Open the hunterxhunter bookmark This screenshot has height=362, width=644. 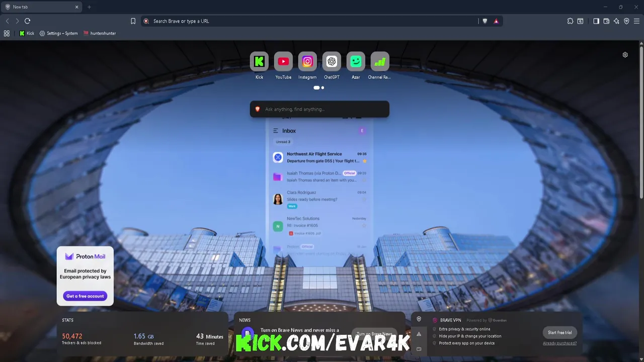[x=100, y=33]
